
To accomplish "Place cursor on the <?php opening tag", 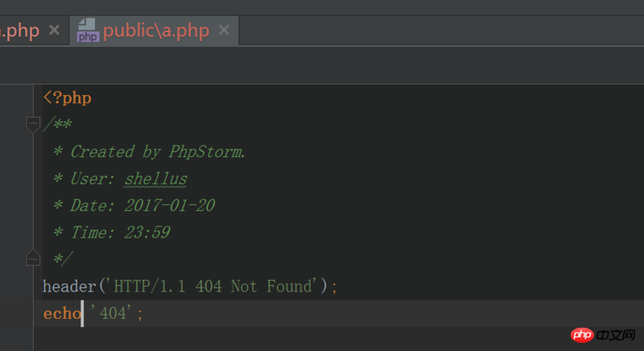I will [68, 98].
